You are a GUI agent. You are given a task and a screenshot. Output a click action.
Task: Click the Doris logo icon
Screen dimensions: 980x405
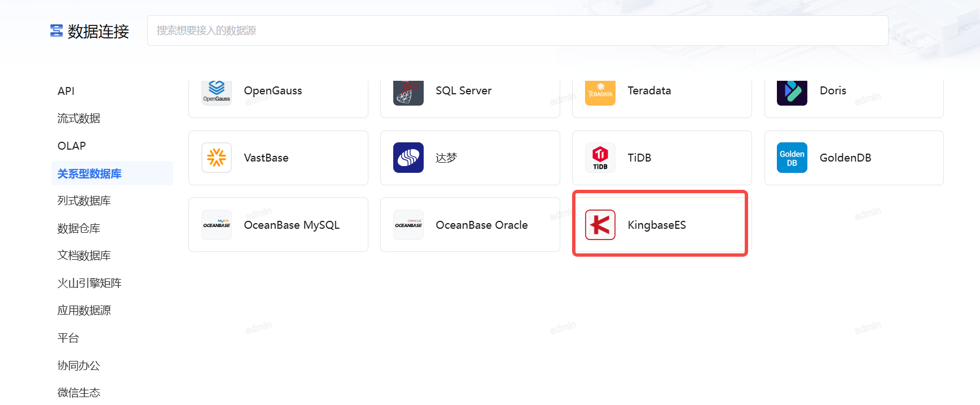(792, 93)
